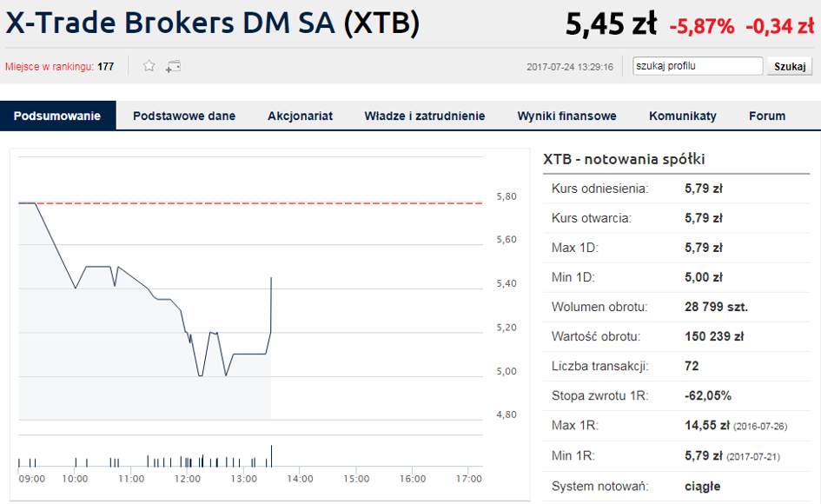Click the Szukaj search button
Image resolution: width=821 pixels, height=504 pixels.
click(x=790, y=67)
